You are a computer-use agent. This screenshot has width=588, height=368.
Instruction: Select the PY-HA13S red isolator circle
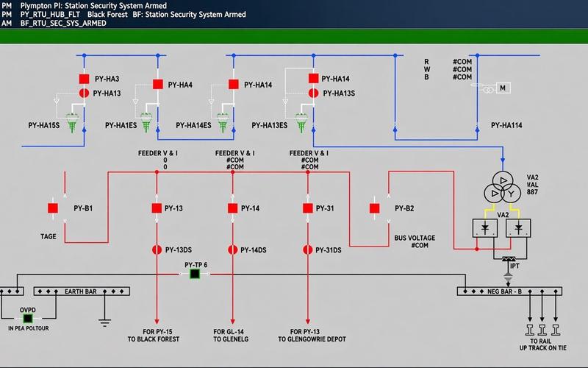(314, 93)
